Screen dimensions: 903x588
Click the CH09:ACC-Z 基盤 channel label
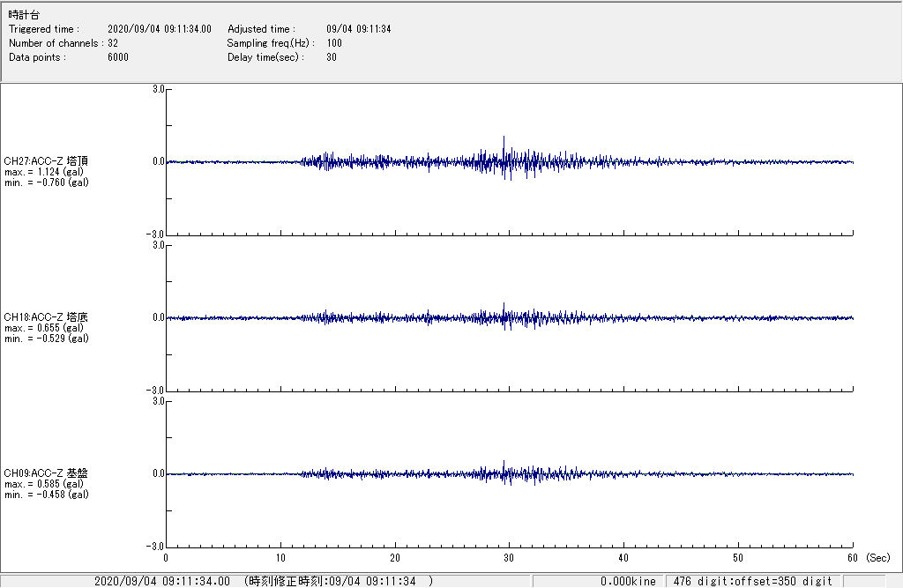tap(46, 473)
